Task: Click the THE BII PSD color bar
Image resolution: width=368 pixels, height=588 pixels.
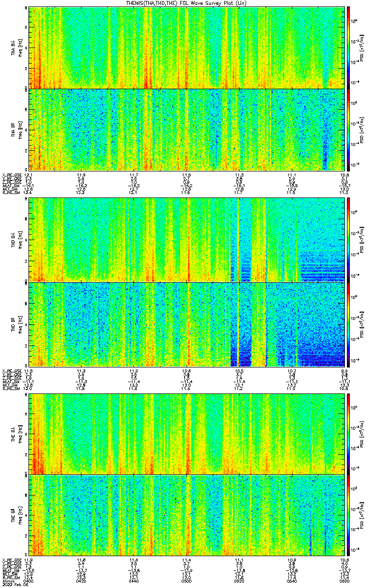Action: point(349,514)
